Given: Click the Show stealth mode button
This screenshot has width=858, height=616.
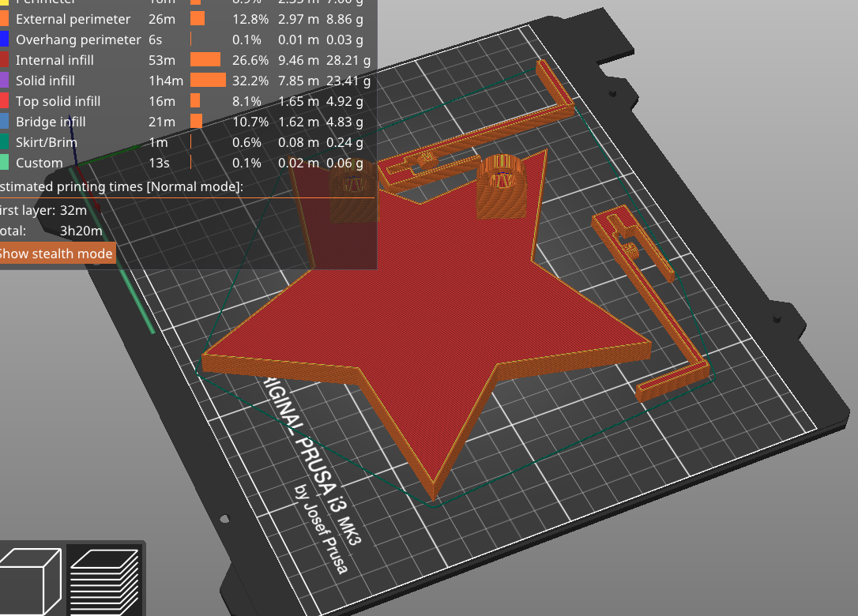Looking at the screenshot, I should click(56, 254).
